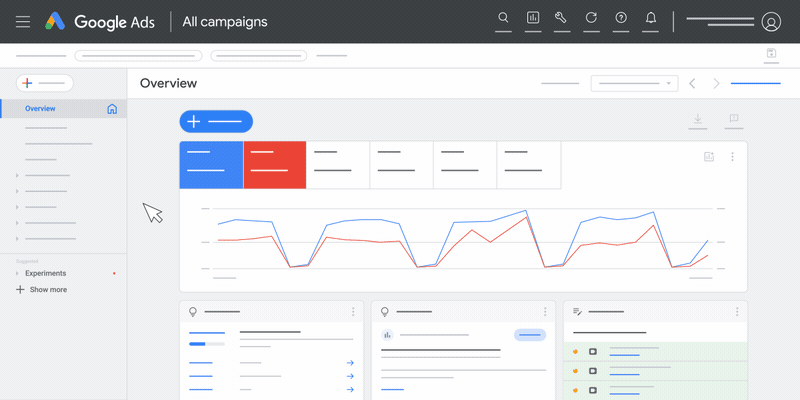Click the first filter pill in the top bar

(x=138, y=56)
